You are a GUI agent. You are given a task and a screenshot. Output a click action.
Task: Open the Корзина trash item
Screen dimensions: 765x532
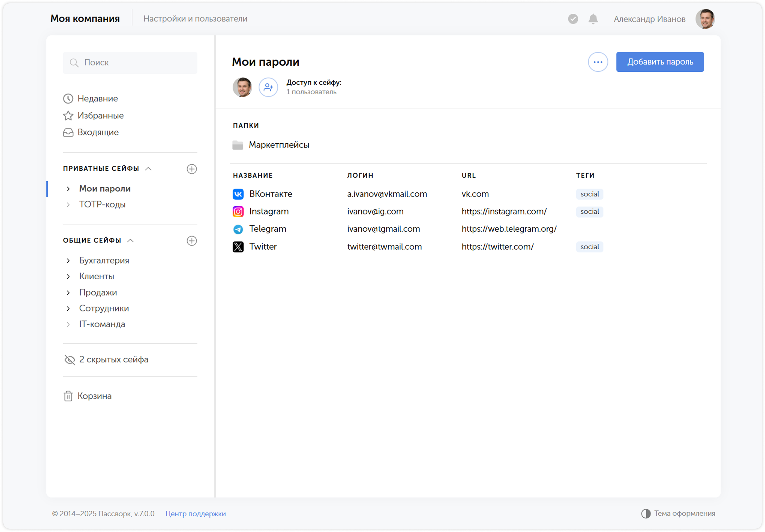tap(88, 396)
